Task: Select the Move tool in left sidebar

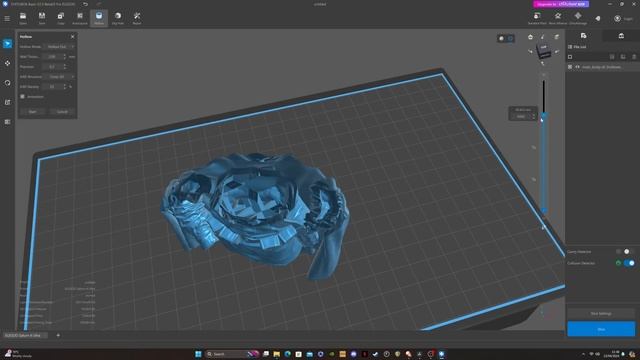Action: pyautogui.click(x=7, y=63)
